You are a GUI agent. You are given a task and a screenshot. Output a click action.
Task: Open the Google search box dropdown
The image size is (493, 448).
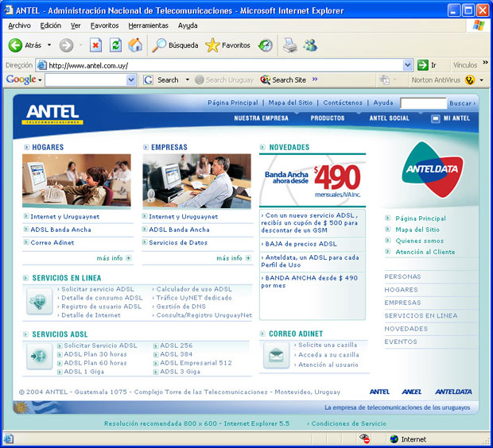point(130,80)
